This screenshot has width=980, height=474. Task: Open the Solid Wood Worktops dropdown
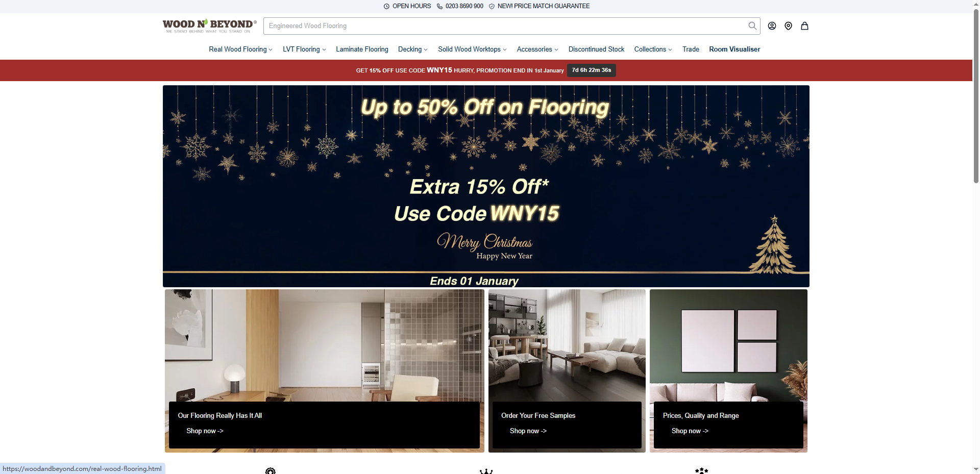coord(472,49)
